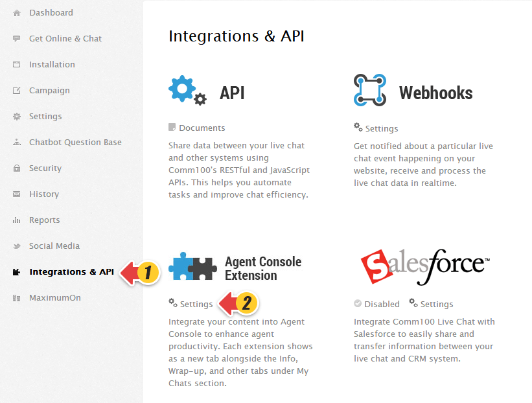Click the Chatbot Question Base icon
Screen dimensions: 532x403
point(17,143)
